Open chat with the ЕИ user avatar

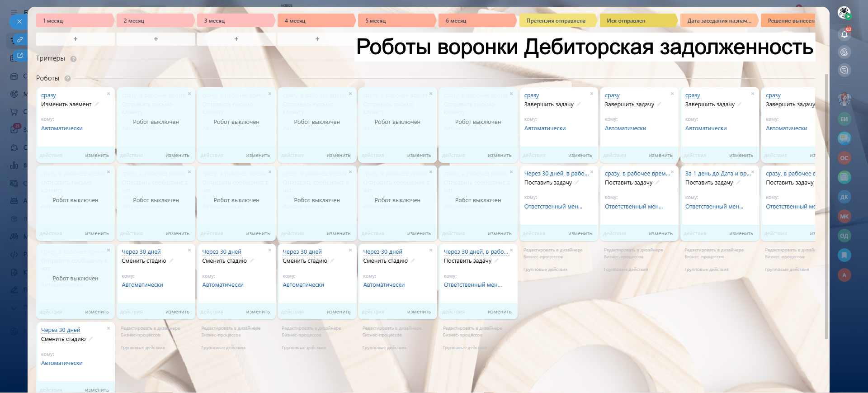[x=844, y=119]
